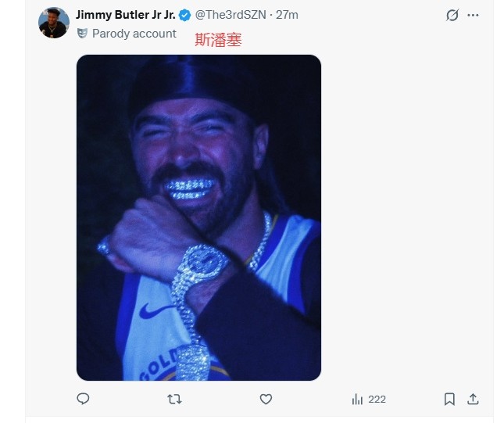Screen dimensions: 504x423
Task: Bookmark this post
Action: point(449,399)
